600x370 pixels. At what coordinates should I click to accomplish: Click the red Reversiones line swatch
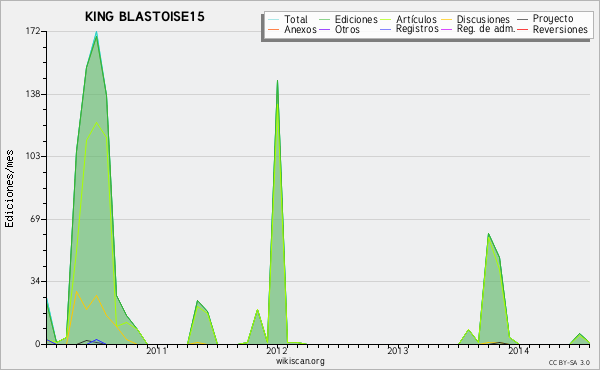522,29
